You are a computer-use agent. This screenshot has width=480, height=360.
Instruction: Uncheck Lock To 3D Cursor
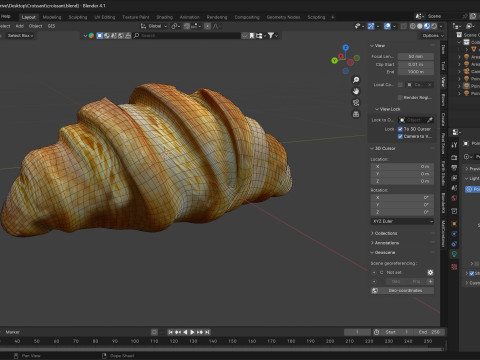400,129
